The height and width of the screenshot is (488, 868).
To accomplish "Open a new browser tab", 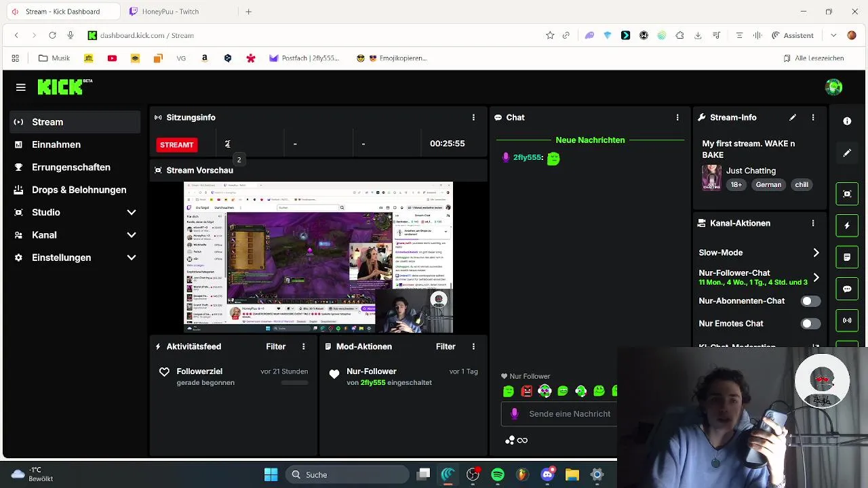I will tap(248, 12).
